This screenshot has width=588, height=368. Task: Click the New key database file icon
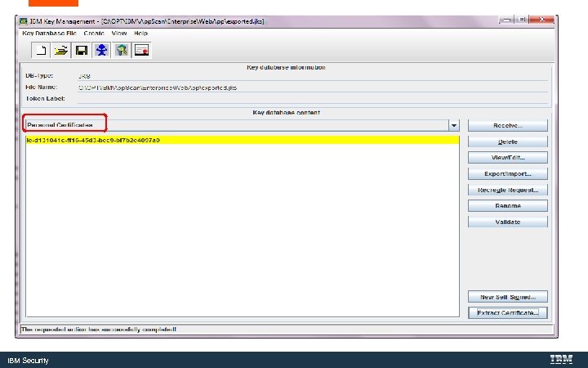click(x=41, y=50)
